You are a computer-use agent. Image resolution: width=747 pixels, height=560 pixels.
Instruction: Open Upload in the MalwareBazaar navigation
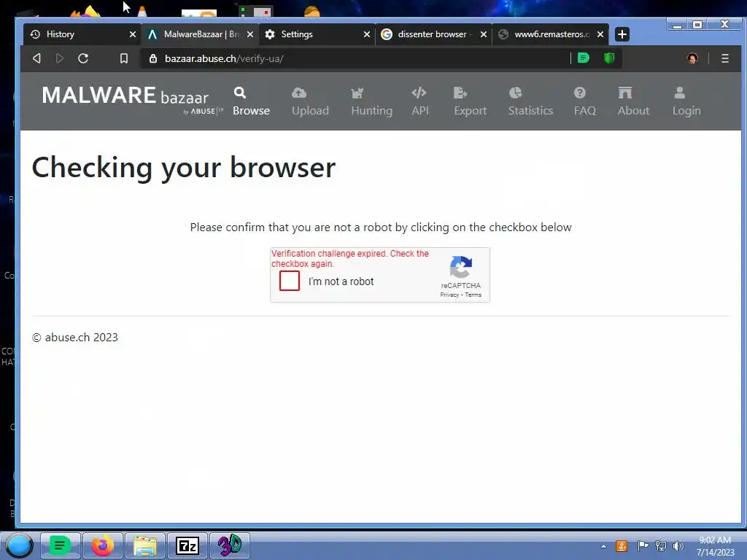310,101
